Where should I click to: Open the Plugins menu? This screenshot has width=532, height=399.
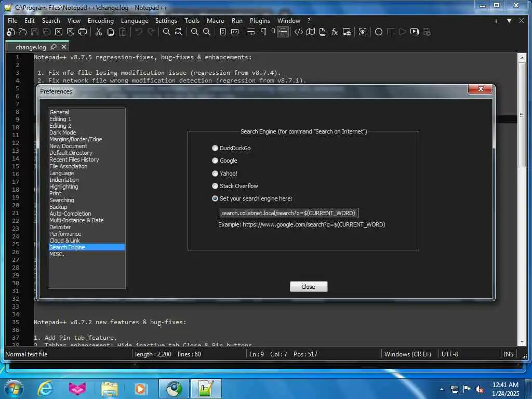pos(260,21)
